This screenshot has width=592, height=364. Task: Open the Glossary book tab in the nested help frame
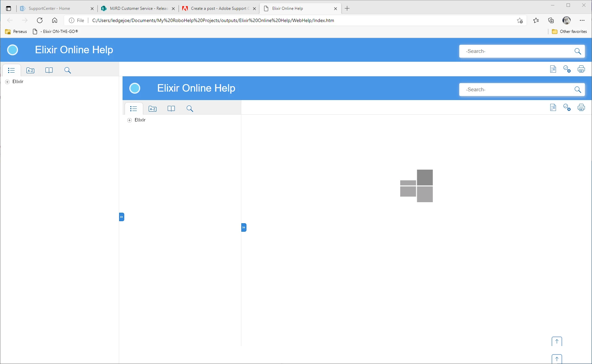point(171,109)
